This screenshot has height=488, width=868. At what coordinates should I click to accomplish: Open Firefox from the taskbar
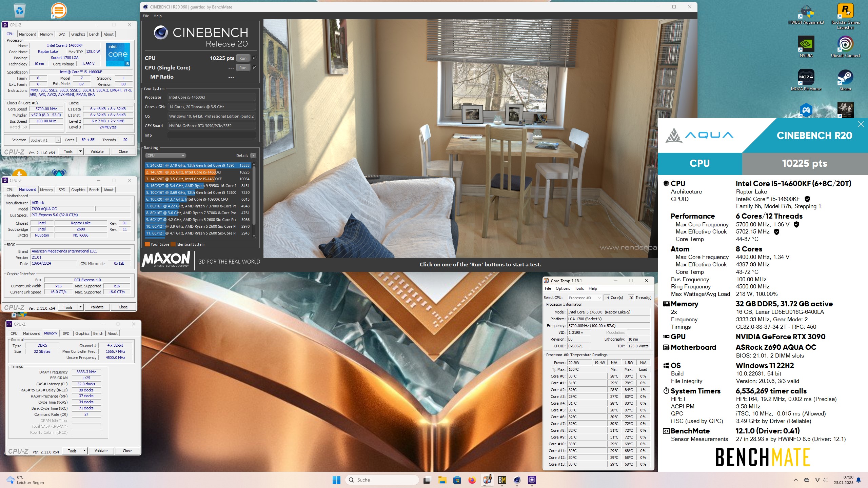[472, 480]
